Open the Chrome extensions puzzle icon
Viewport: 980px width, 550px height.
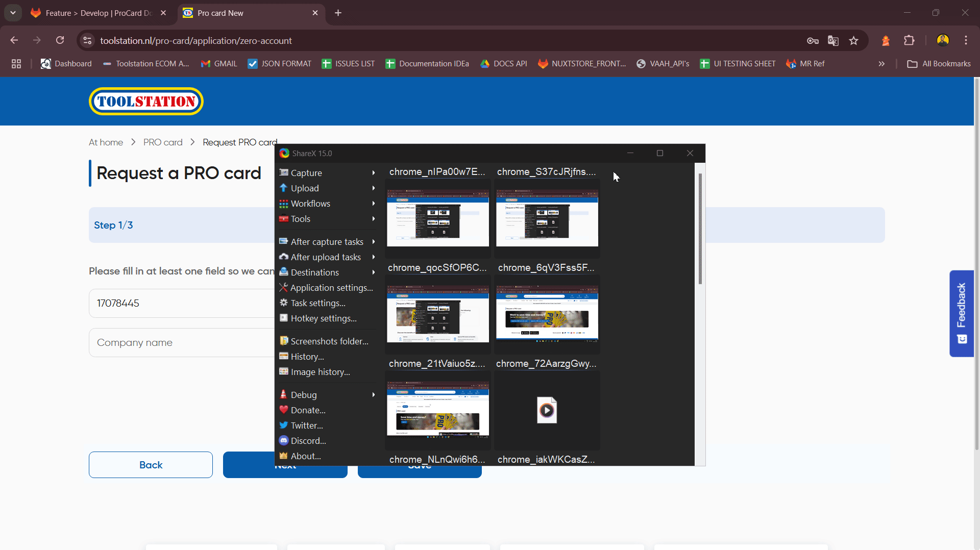click(x=909, y=41)
